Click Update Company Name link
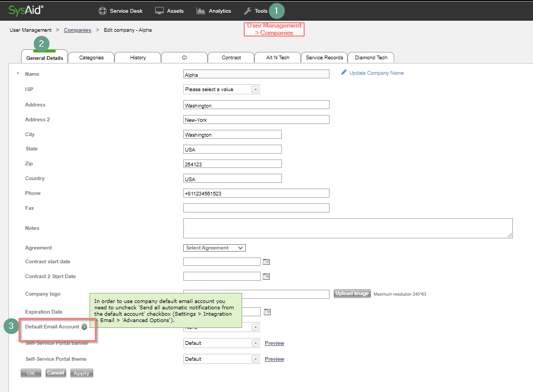The height and width of the screenshot is (392, 533). 376,73
